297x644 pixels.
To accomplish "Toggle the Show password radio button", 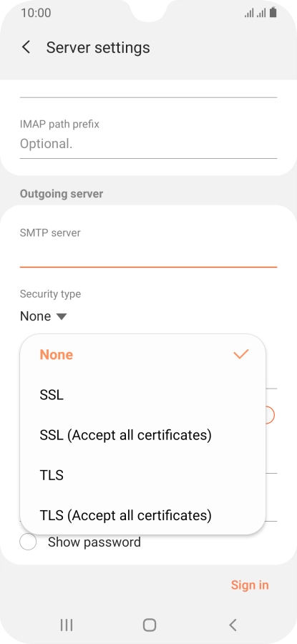I will (x=28, y=542).
